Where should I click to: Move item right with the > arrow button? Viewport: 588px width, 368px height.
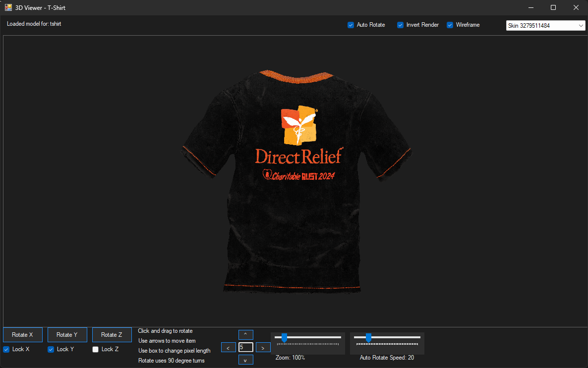pyautogui.click(x=263, y=347)
